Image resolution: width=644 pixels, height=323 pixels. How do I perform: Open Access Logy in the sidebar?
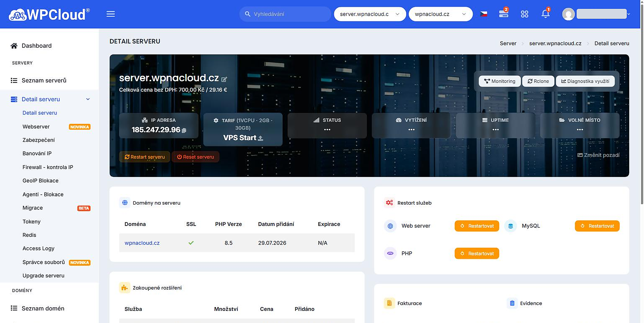click(x=38, y=248)
